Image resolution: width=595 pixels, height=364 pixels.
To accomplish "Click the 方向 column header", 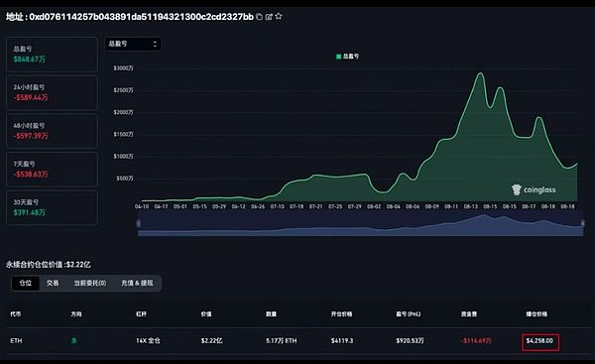I will point(76,313).
